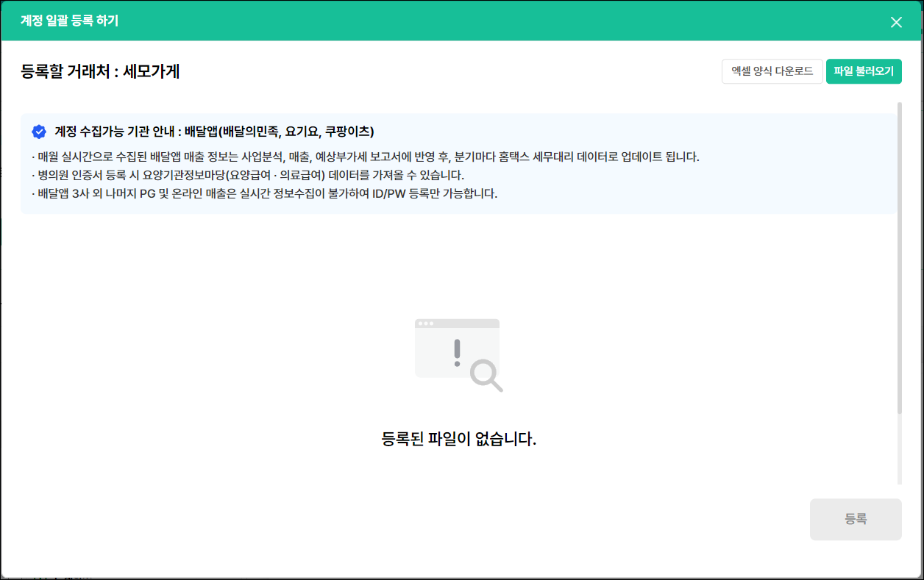Close the 계정 일괄 등록 하기 dialog

coord(895,22)
